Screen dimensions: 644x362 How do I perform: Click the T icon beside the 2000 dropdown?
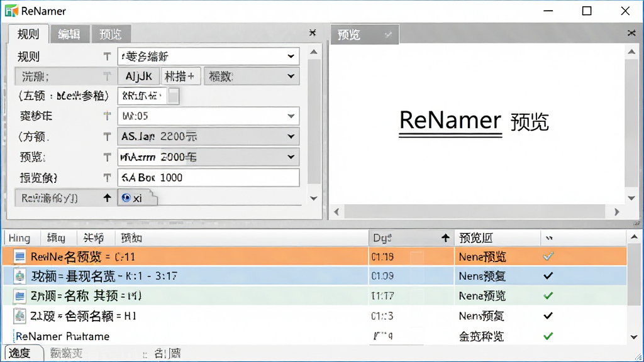[x=107, y=157]
